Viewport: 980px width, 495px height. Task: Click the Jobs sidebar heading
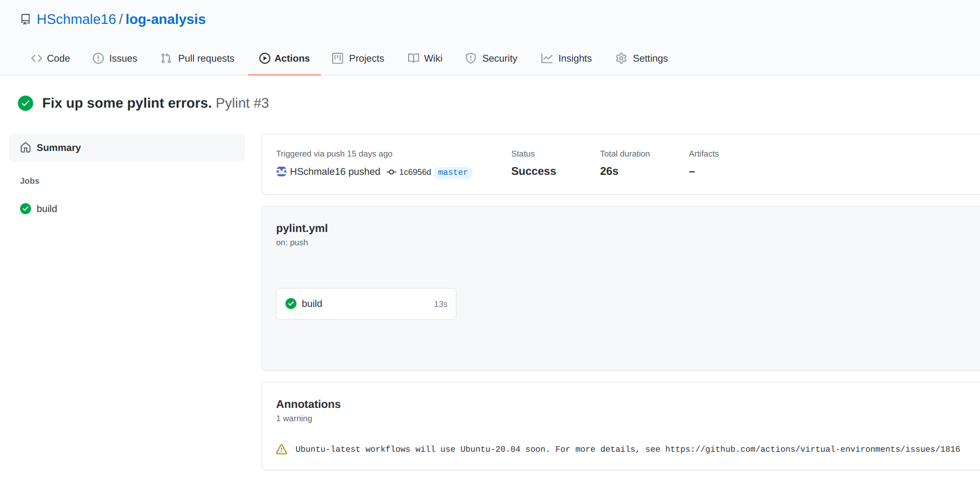click(30, 181)
